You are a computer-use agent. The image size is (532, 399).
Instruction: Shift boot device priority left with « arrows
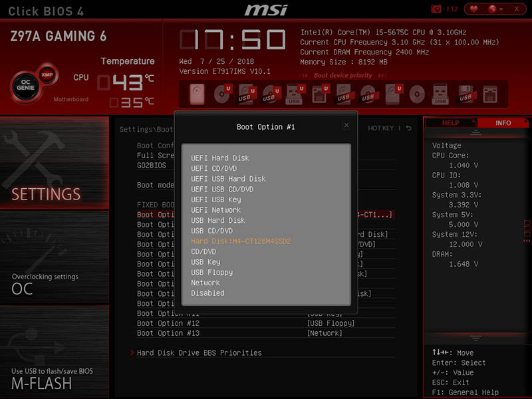click(x=305, y=75)
